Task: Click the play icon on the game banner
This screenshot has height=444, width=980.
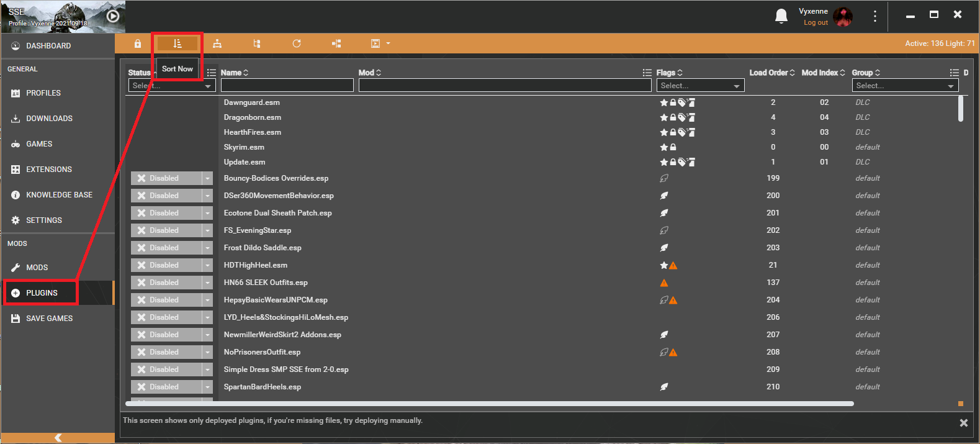Action: (x=113, y=16)
